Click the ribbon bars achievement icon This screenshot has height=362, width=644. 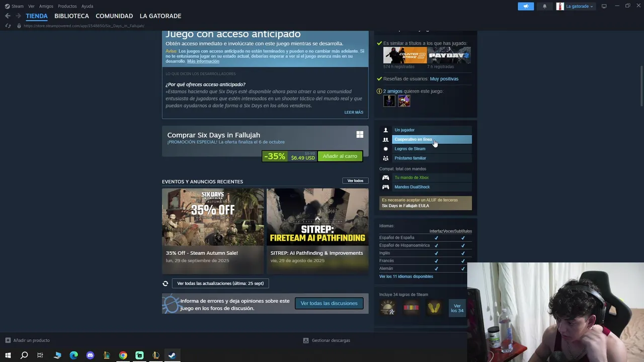[x=411, y=307]
